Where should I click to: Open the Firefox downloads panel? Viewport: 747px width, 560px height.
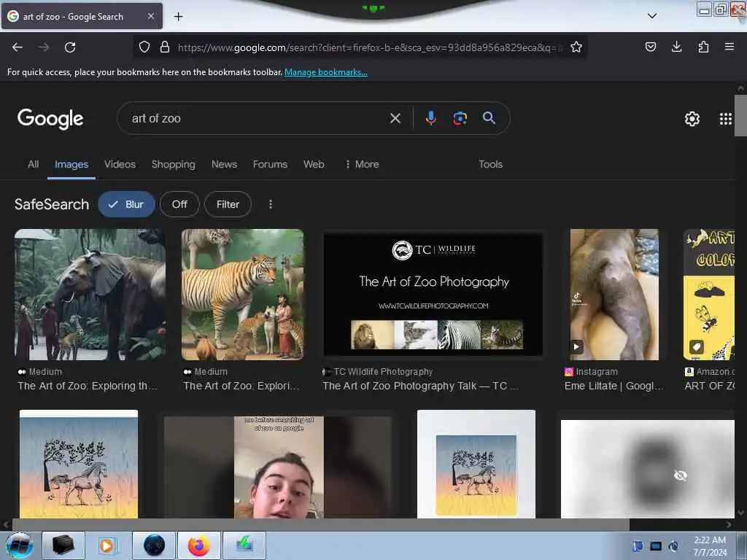[676, 47]
